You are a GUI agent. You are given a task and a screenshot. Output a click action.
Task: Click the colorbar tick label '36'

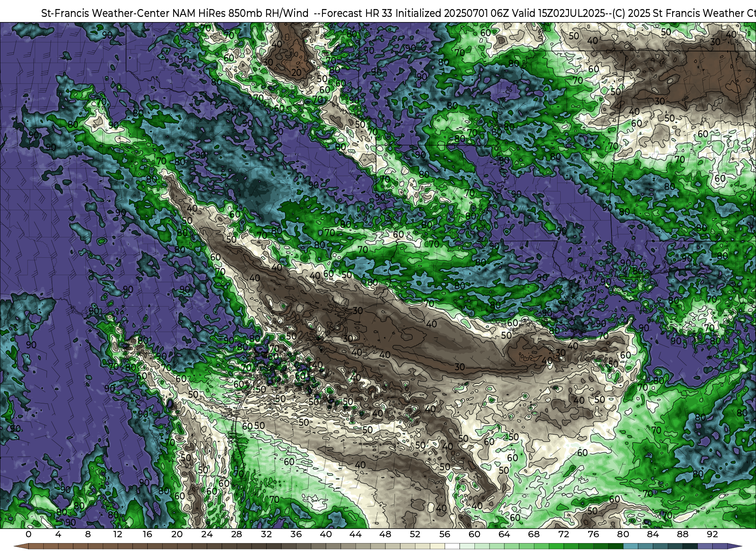pos(296,534)
